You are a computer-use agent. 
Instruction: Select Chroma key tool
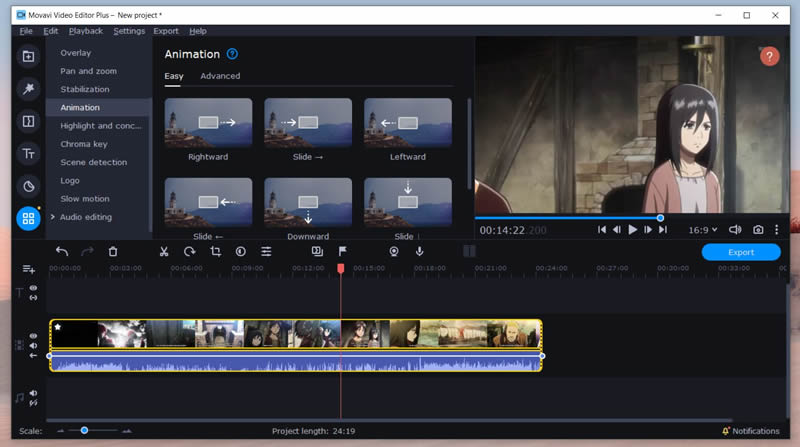pos(84,144)
